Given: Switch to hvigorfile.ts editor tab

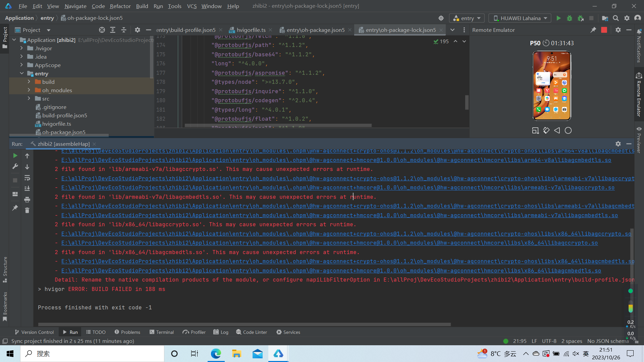Looking at the screenshot, I should click(x=251, y=30).
